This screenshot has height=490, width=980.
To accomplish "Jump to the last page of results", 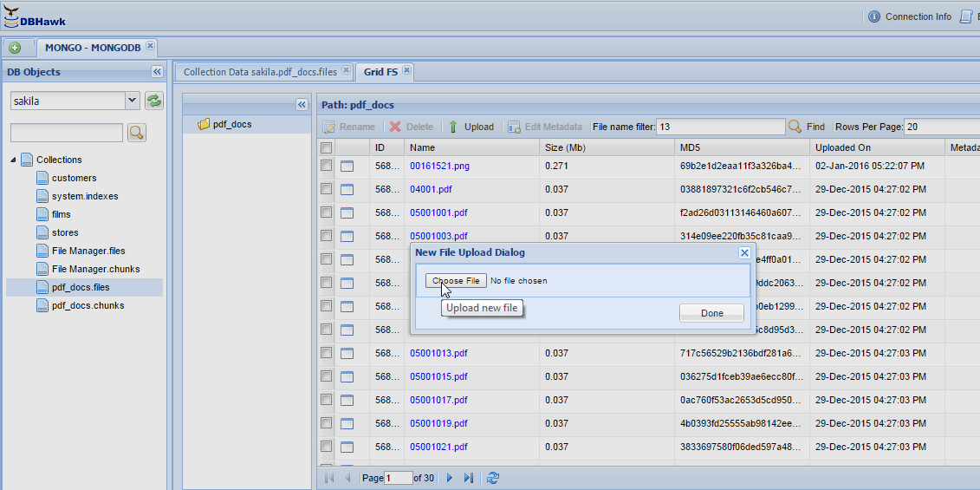I will tap(468, 478).
